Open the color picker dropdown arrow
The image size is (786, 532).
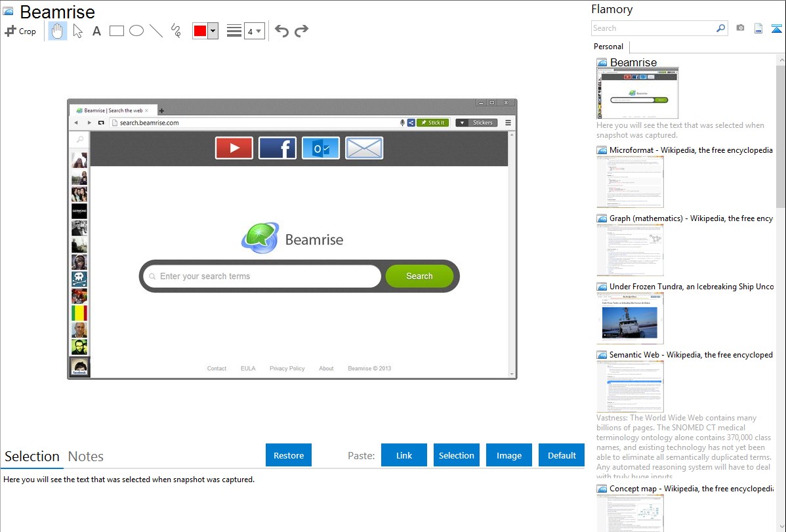213,31
